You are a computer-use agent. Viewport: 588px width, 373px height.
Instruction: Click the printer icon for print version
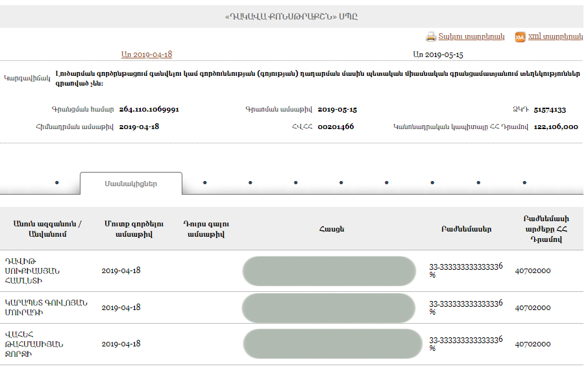[x=431, y=37]
